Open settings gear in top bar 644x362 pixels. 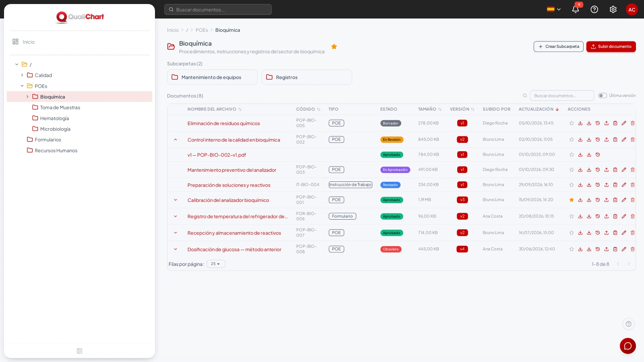[x=613, y=9]
